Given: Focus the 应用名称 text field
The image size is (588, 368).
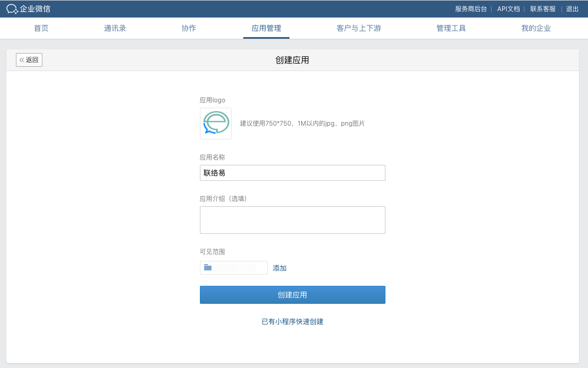Looking at the screenshot, I should pos(292,173).
